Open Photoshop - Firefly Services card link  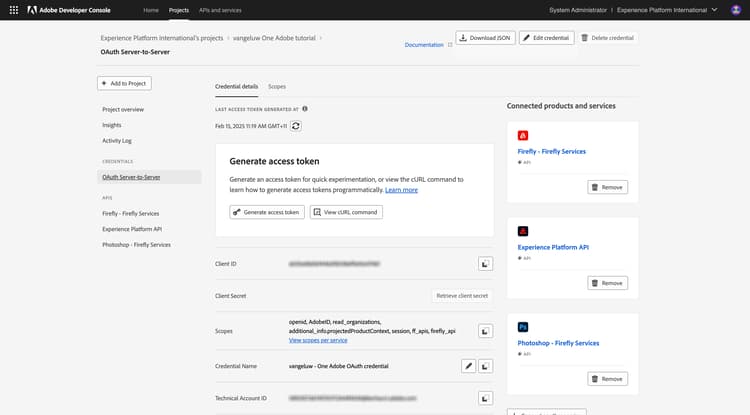(558, 343)
